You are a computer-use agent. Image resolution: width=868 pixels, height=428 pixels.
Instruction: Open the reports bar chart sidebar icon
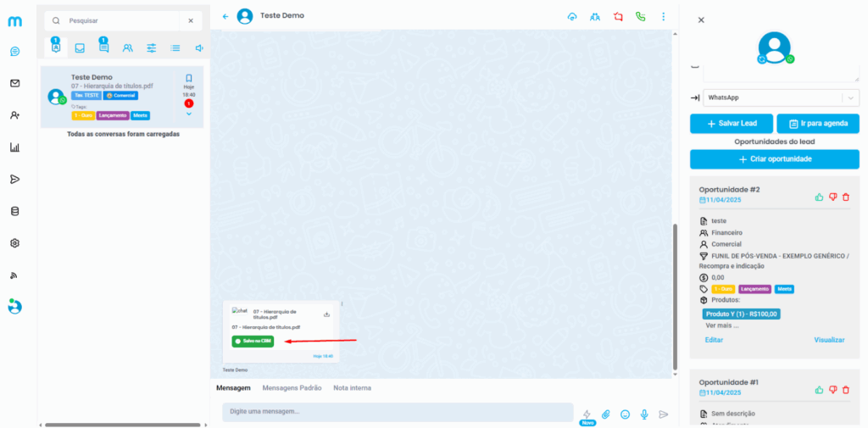(14, 147)
